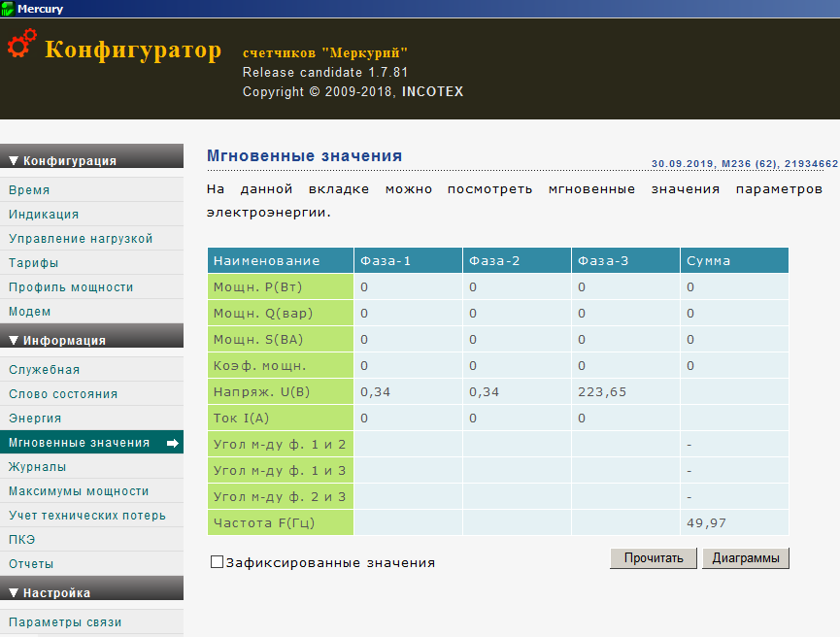This screenshot has height=637, width=840.
Task: Enable the Зафиксированные значения checkbox
Action: click(x=217, y=562)
